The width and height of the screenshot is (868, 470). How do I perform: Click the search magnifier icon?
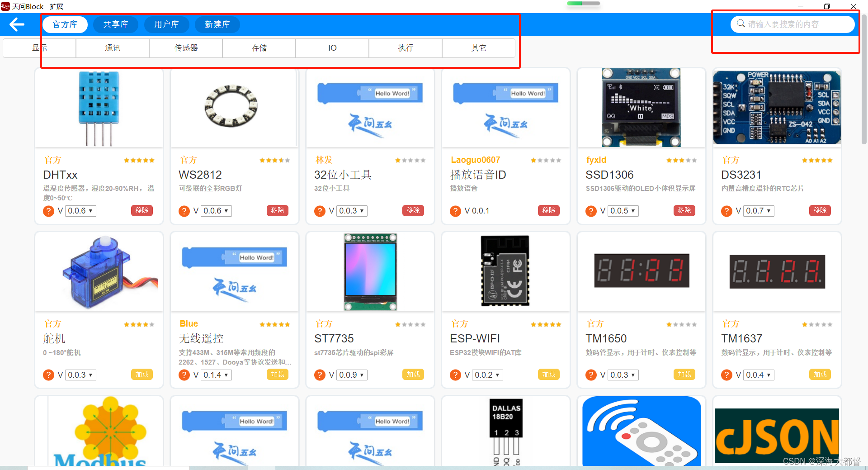tap(741, 24)
